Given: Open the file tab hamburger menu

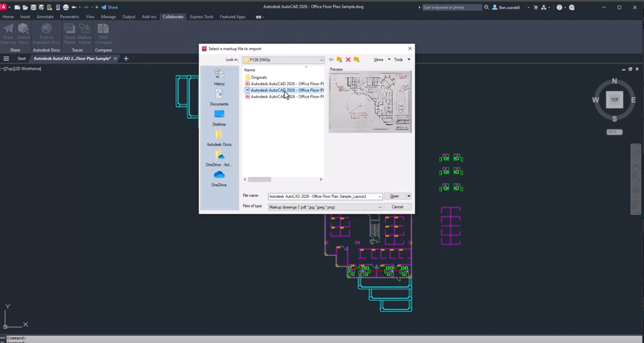Looking at the screenshot, I should (x=6, y=59).
